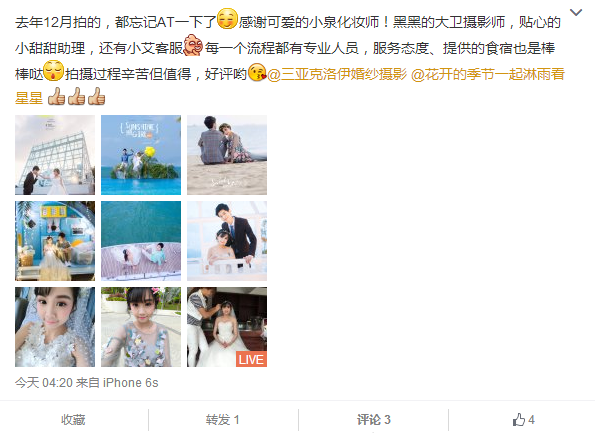Click the 来自 iPhone 6s source link

tap(117, 383)
